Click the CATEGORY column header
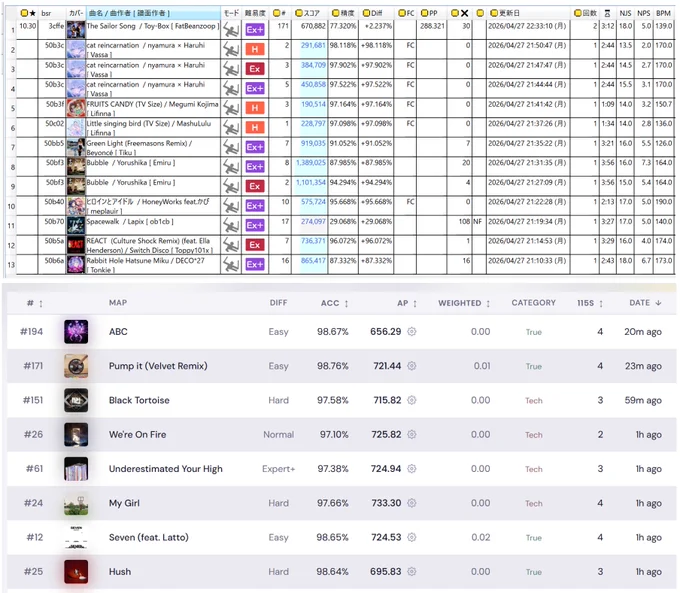Image resolution: width=680 pixels, height=593 pixels. (533, 303)
